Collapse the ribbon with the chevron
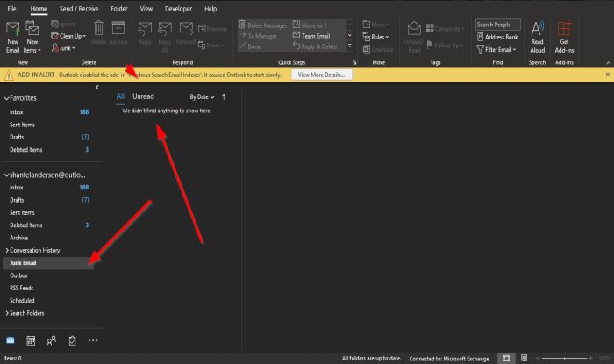Screen dimensions: 614x364 point(608,62)
